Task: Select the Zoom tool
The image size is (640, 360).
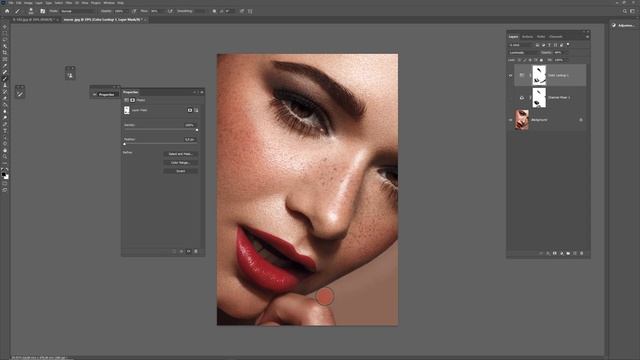Action: [5, 156]
